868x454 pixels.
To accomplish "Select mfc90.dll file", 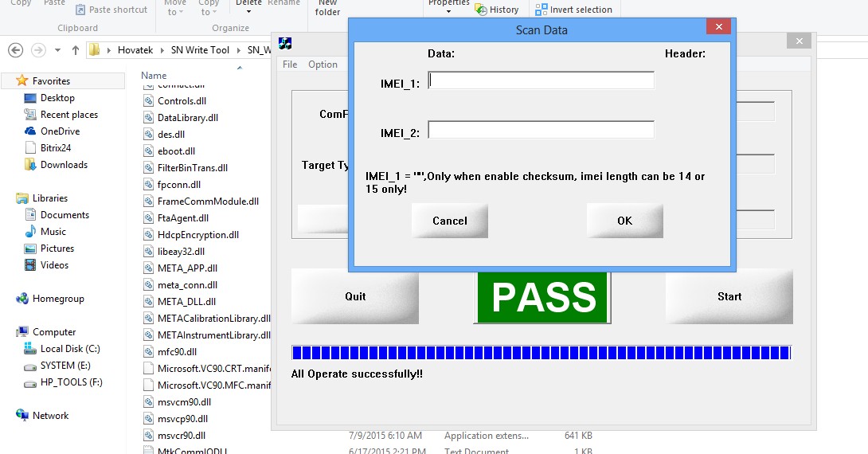I will (177, 351).
